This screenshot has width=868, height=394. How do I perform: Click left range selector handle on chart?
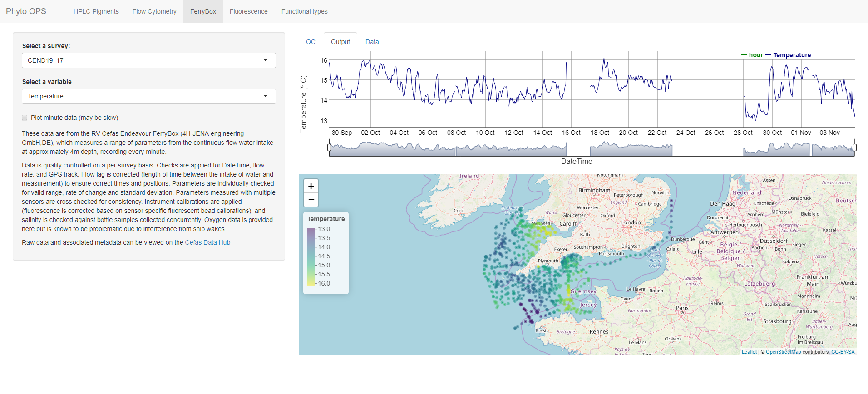pos(330,148)
